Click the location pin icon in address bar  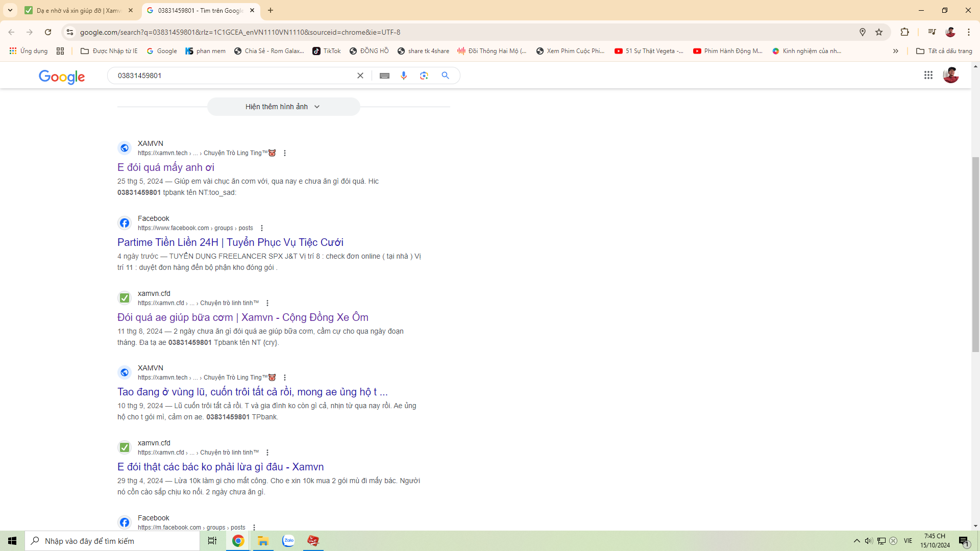pyautogui.click(x=863, y=32)
